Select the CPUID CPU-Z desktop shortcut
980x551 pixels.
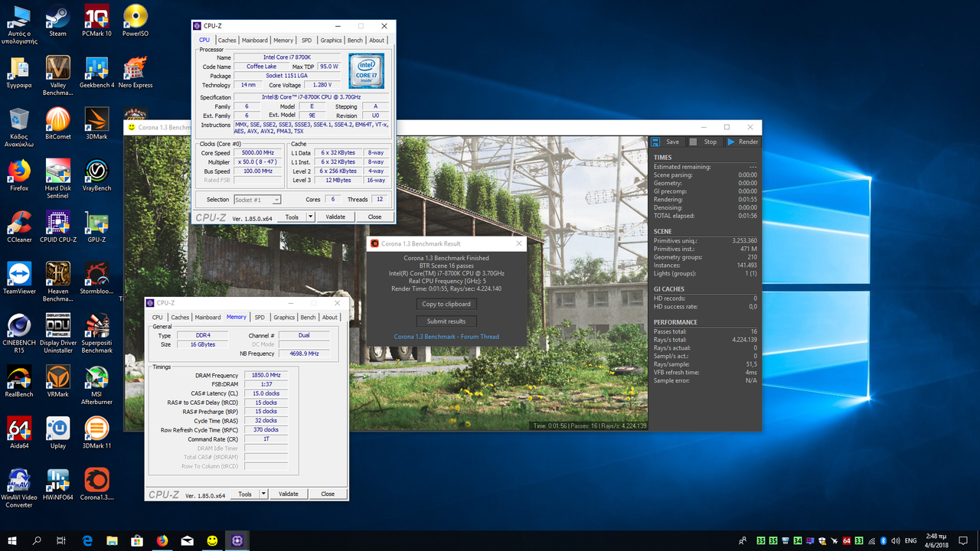(x=57, y=227)
